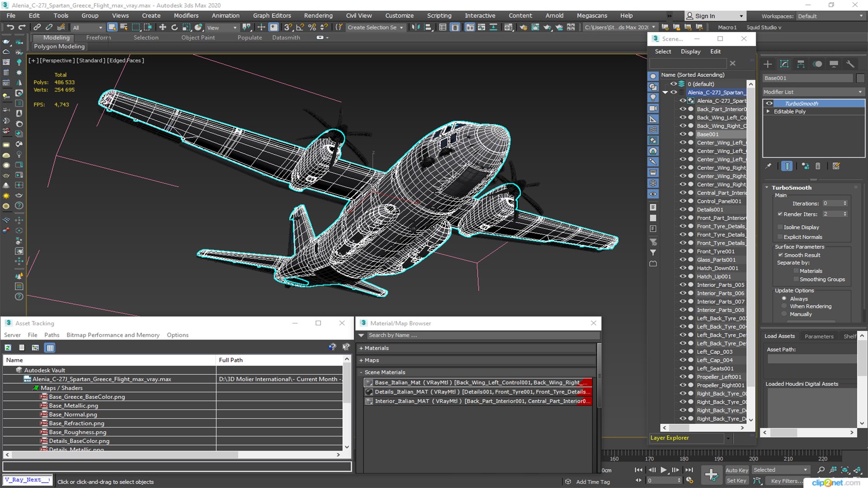Click the Redo arrow icon
The width and height of the screenshot is (868, 488).
(x=22, y=27)
